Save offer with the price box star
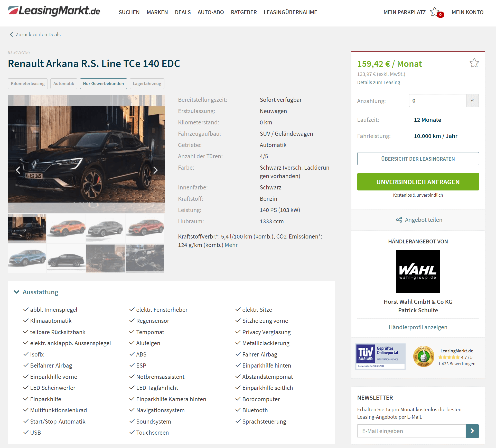This screenshot has width=496, height=448. 474,63
